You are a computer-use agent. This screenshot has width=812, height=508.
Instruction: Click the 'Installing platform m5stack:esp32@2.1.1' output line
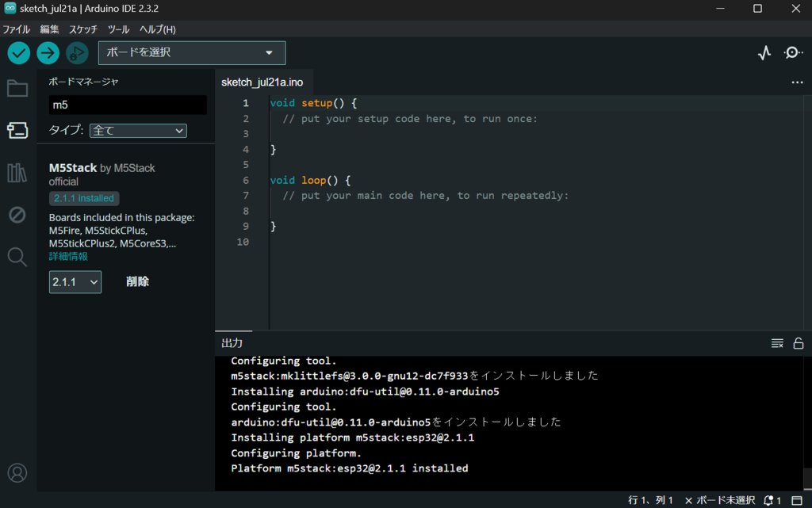coord(353,437)
